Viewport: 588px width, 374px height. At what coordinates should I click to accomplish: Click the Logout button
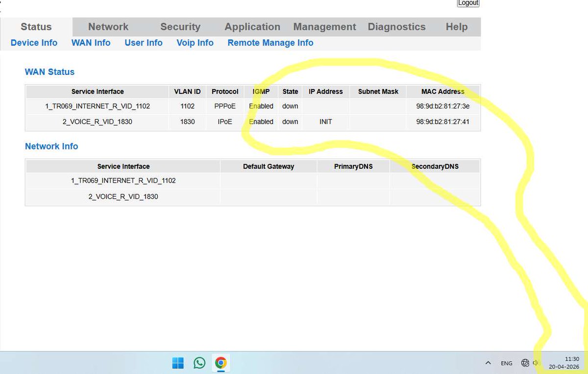(468, 3)
